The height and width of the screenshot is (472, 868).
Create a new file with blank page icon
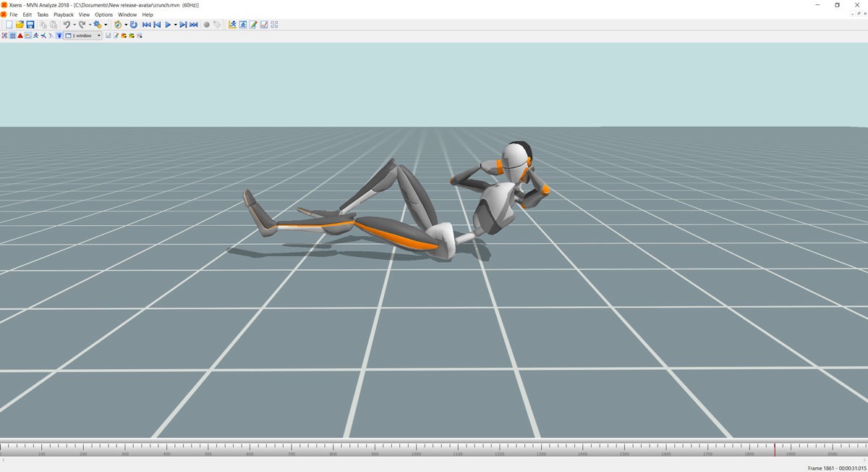(x=9, y=25)
